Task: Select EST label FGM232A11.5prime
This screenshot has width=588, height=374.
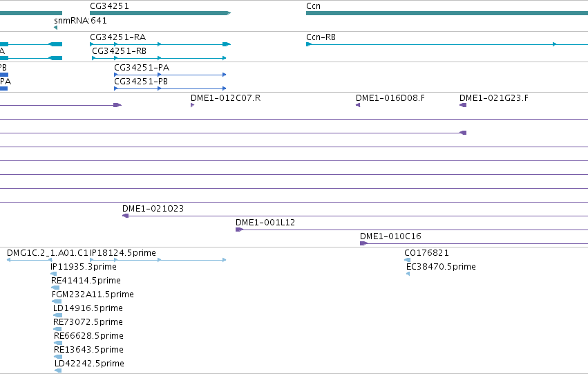Action: [x=93, y=294]
